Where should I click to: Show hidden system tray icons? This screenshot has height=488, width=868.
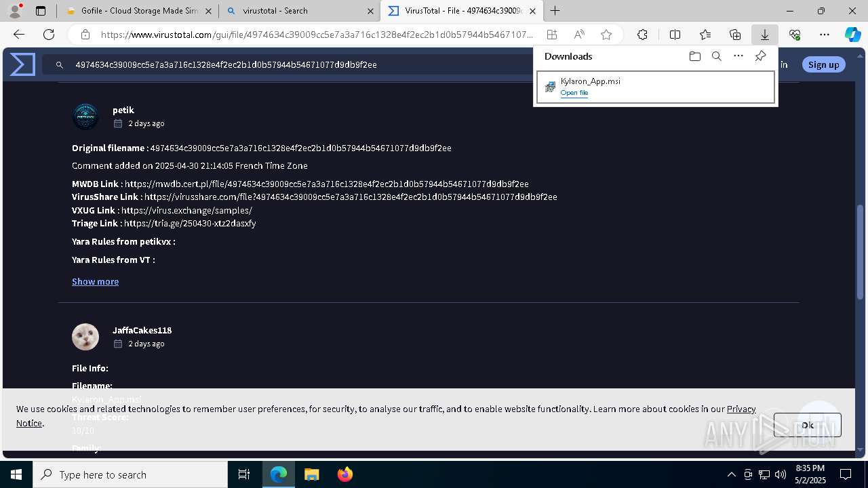click(731, 474)
